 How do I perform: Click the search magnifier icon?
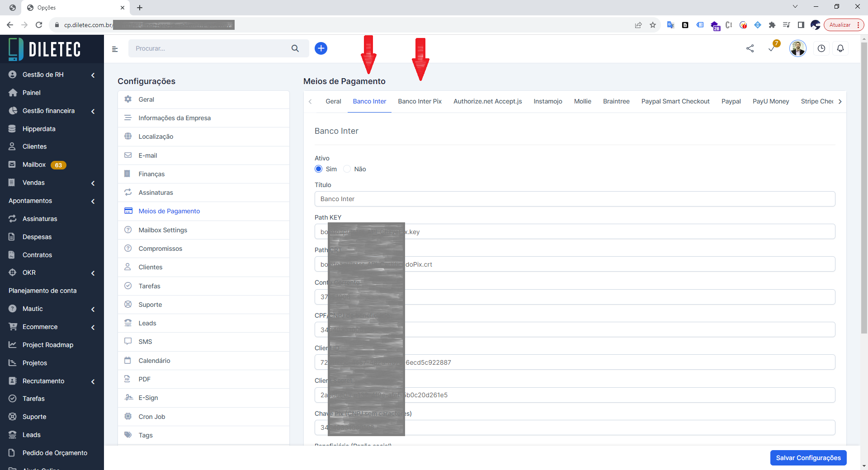[x=295, y=48]
